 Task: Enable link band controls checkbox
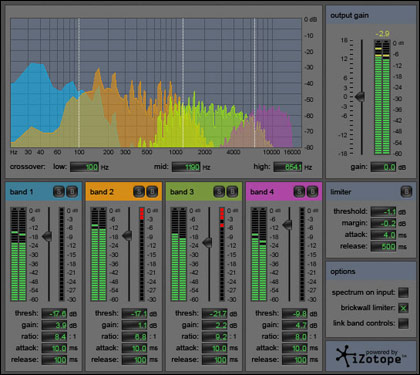pos(403,323)
